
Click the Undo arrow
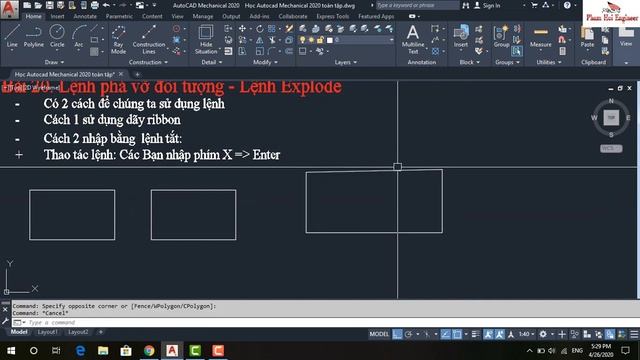pyautogui.click(x=107, y=5)
